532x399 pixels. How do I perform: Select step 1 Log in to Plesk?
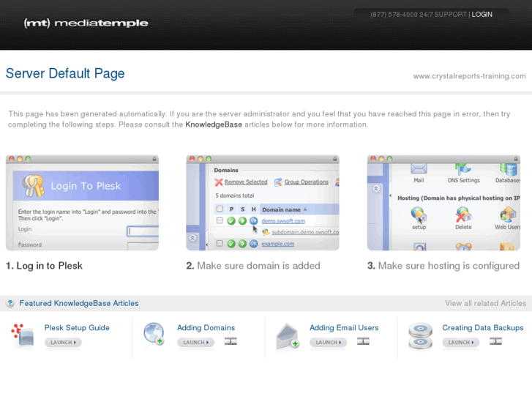[44, 266]
